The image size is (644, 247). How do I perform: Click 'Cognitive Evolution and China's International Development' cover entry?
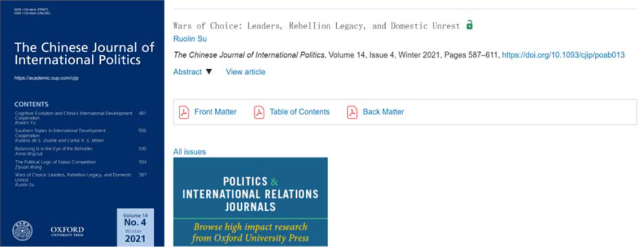[73, 115]
